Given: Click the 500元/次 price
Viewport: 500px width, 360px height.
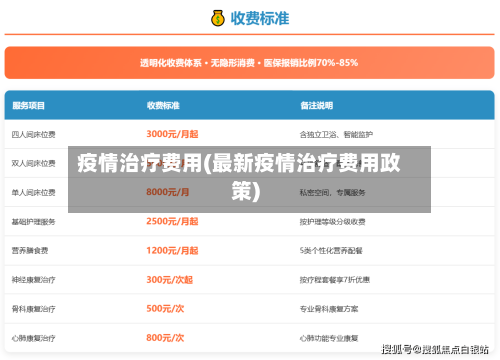Looking at the screenshot, I should tap(165, 309).
